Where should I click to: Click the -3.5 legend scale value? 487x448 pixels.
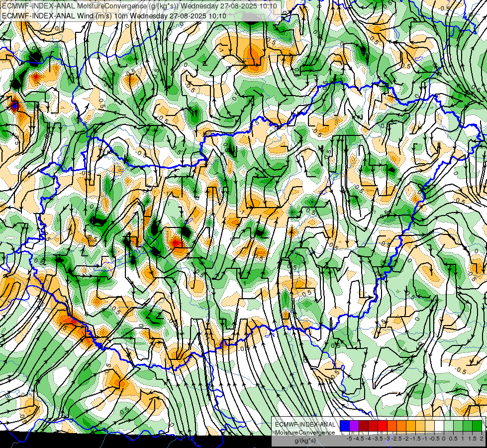(378, 439)
